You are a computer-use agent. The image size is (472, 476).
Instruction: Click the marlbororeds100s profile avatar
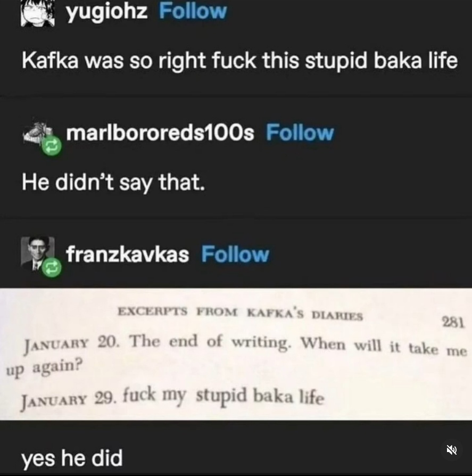click(38, 133)
